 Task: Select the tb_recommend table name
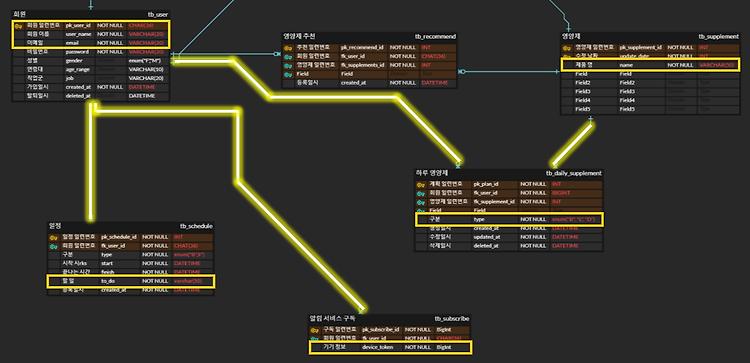pos(435,36)
